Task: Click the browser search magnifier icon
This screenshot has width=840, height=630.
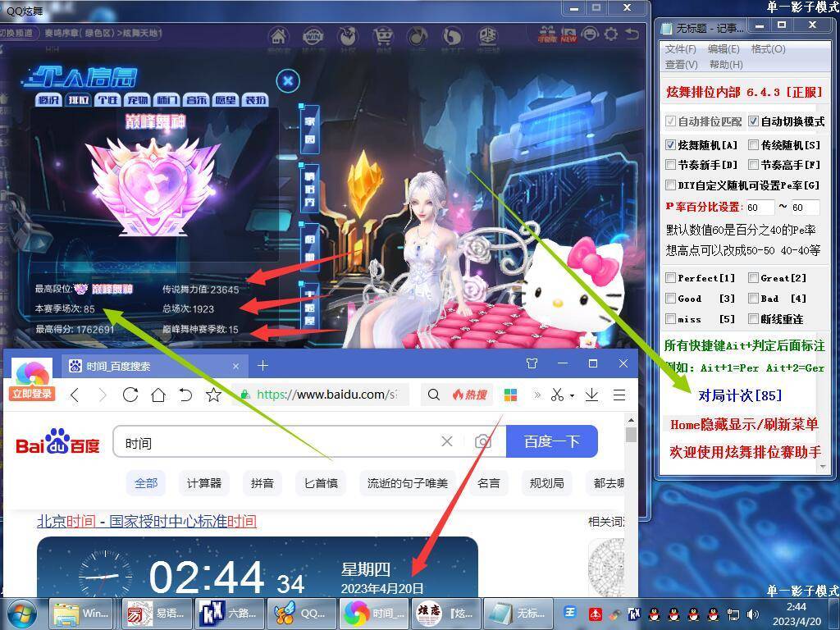Action: [x=434, y=395]
